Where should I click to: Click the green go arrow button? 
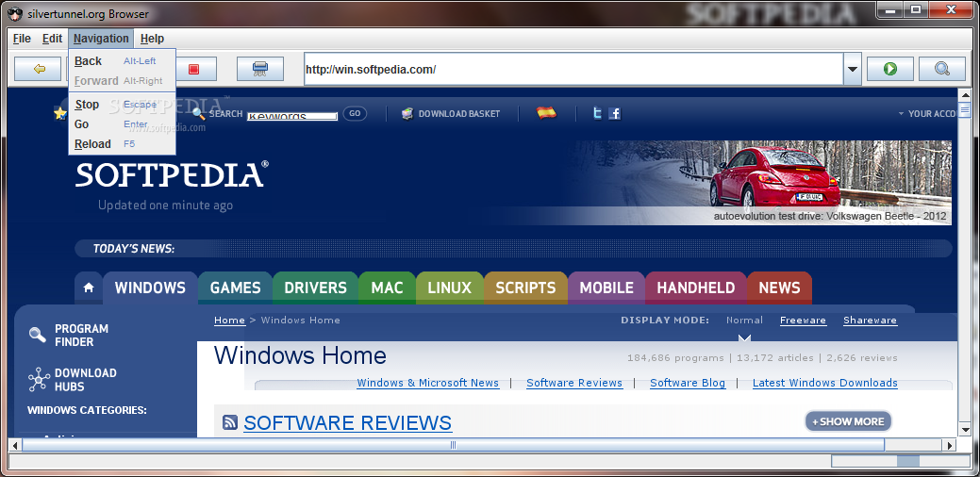click(x=890, y=69)
